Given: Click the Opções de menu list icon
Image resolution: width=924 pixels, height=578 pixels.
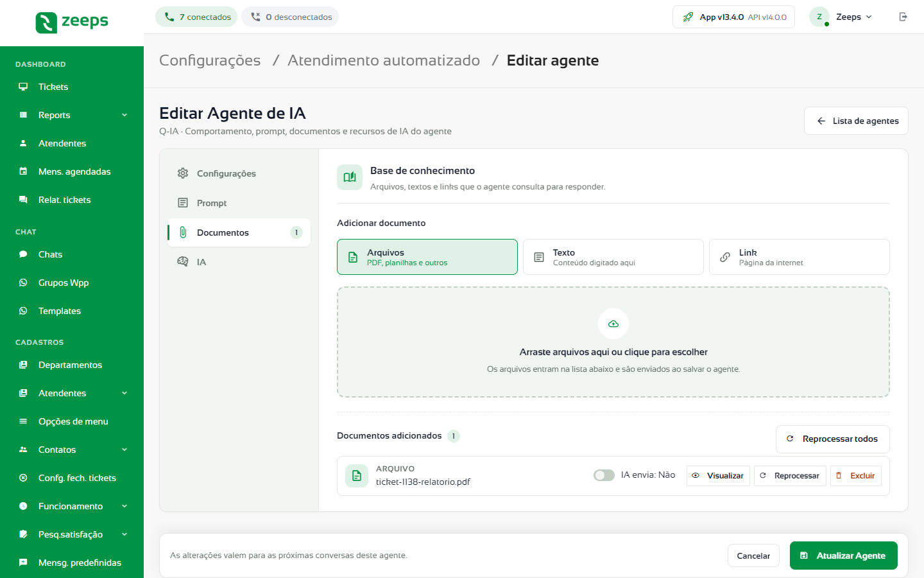Looking at the screenshot, I should 23,421.
